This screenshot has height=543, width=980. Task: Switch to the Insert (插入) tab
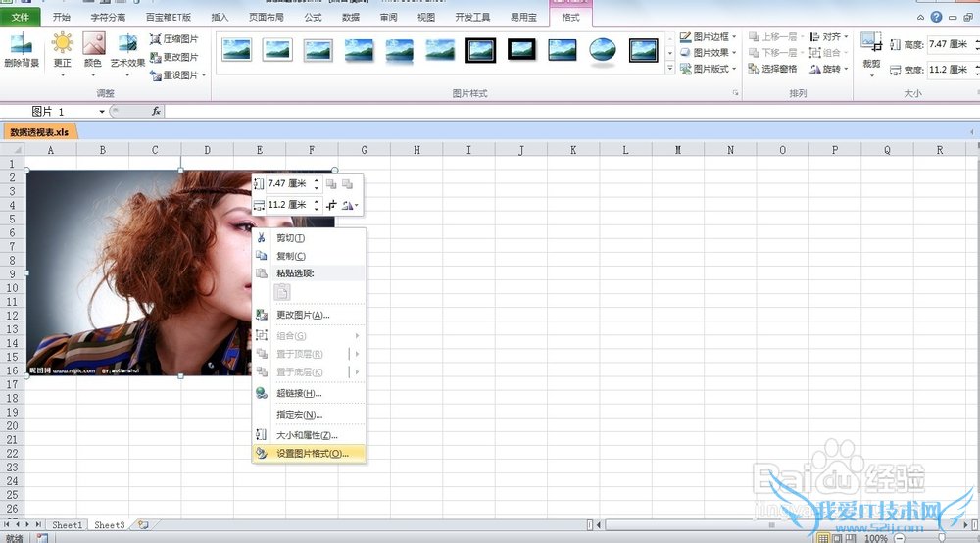click(x=220, y=17)
